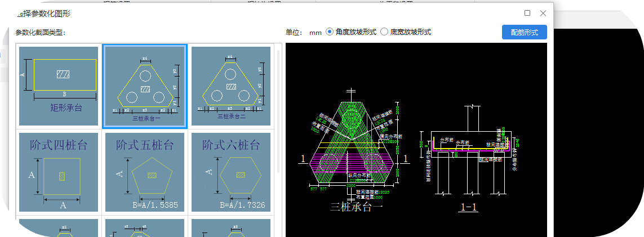Click the section type list scrollbar
The image size is (644, 237).
click(279, 111)
